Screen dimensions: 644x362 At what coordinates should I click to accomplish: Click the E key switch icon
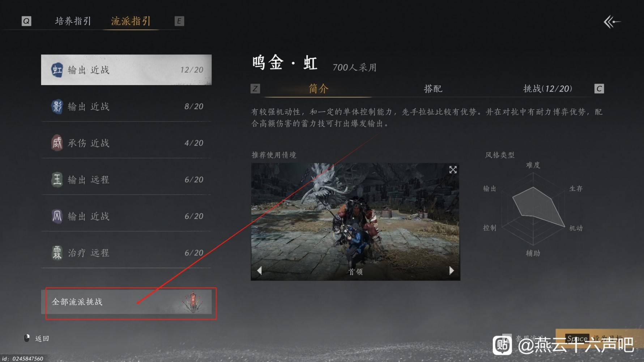point(179,21)
